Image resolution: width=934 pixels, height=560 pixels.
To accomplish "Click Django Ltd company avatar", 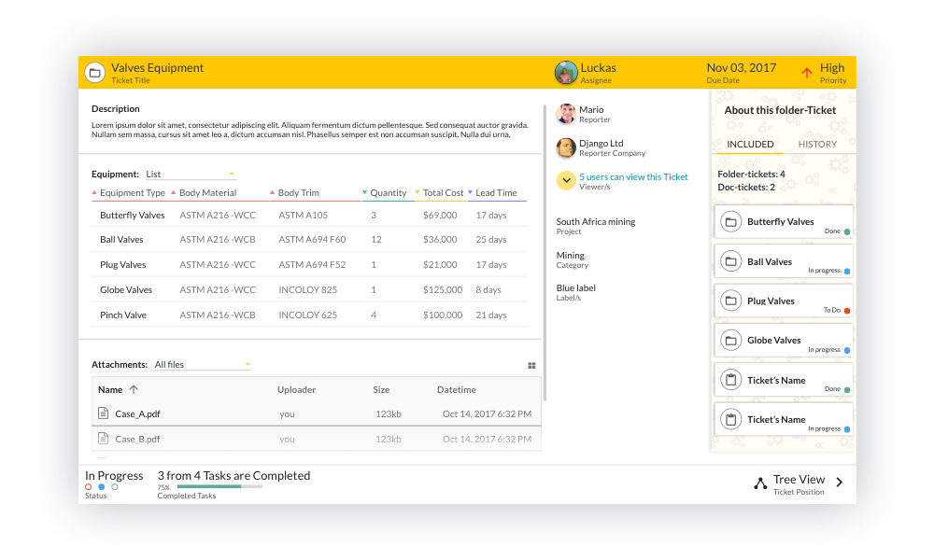I will click(x=566, y=147).
